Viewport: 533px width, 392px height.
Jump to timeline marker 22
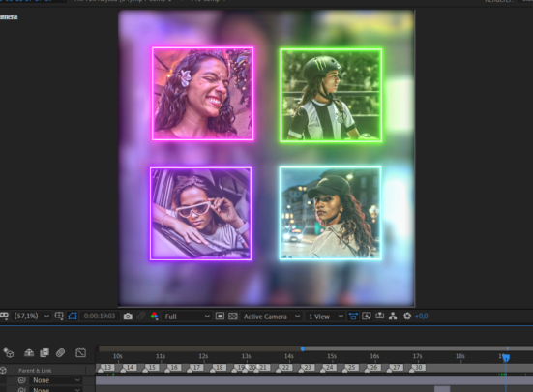point(283,368)
